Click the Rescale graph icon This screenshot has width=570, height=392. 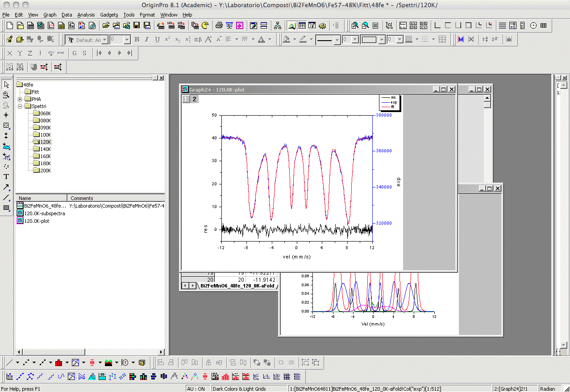point(389,25)
